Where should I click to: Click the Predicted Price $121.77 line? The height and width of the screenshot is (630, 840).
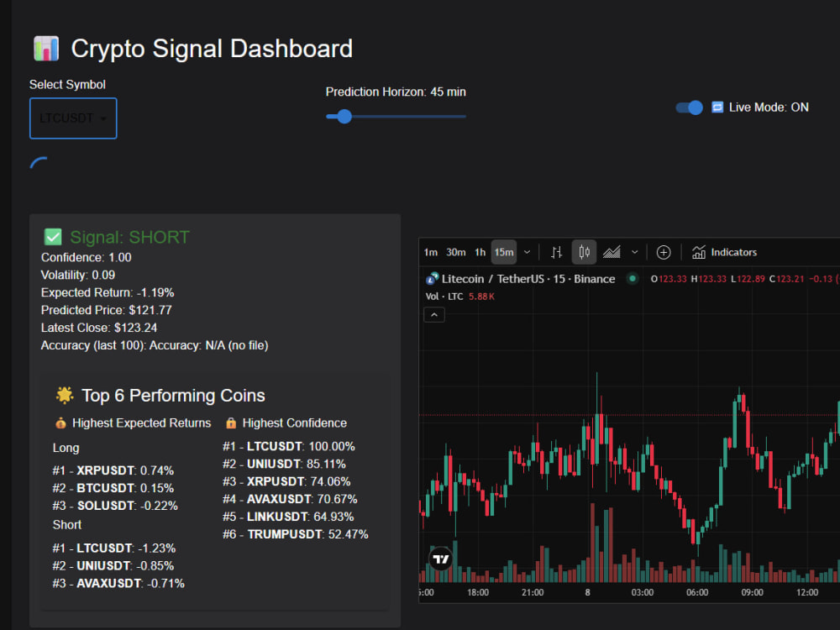click(107, 311)
